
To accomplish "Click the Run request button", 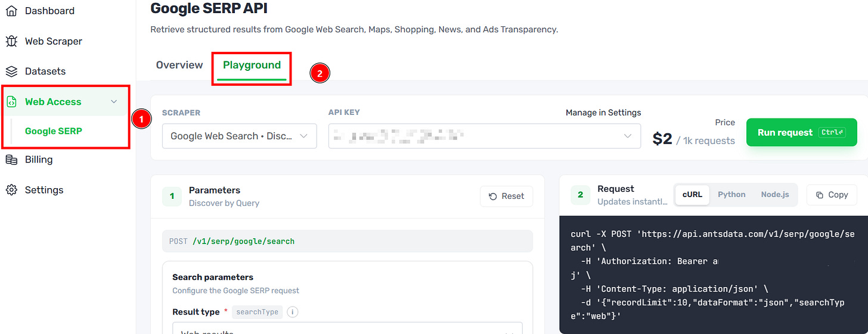I will 802,132.
